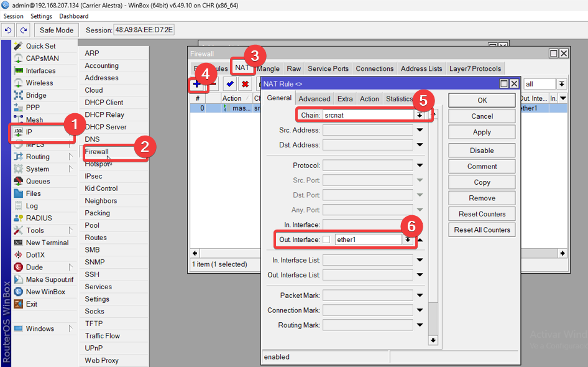Click the blue checkmark enable rule icon
The height and width of the screenshot is (367, 588).
(230, 84)
